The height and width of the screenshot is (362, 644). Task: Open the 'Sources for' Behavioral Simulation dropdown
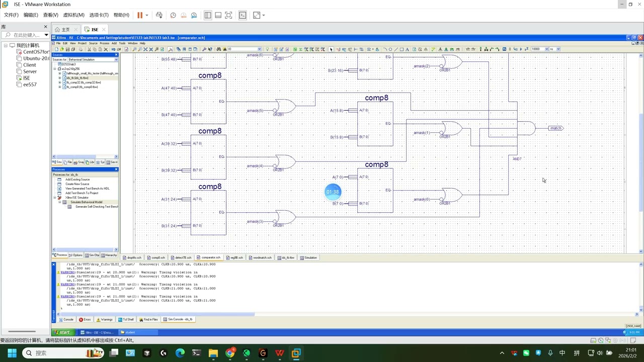[x=116, y=59]
